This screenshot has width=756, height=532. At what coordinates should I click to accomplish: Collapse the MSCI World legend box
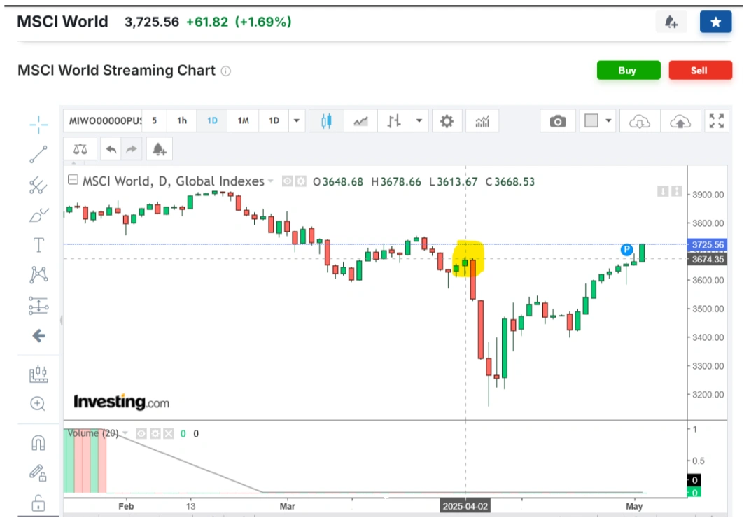73,180
